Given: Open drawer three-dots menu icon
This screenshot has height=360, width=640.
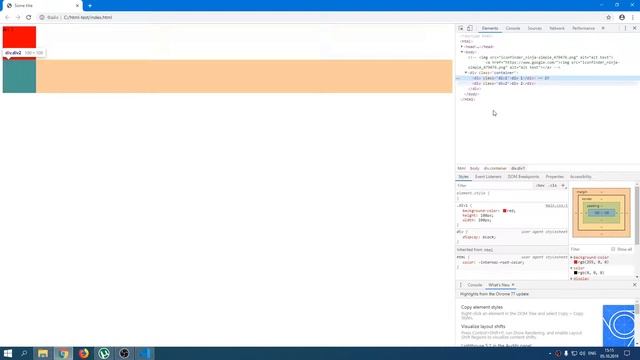Looking at the screenshot, I should click(461, 285).
